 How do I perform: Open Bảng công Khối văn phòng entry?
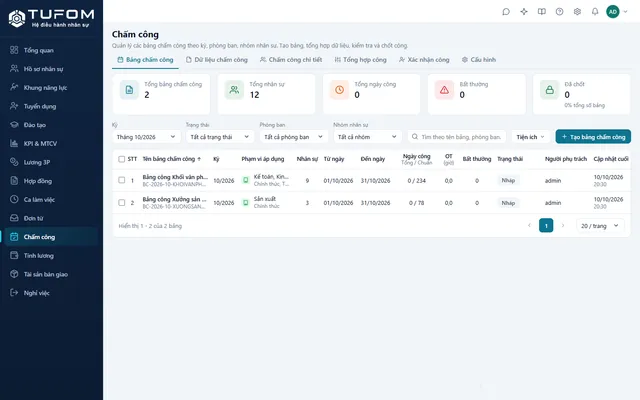[x=175, y=177]
